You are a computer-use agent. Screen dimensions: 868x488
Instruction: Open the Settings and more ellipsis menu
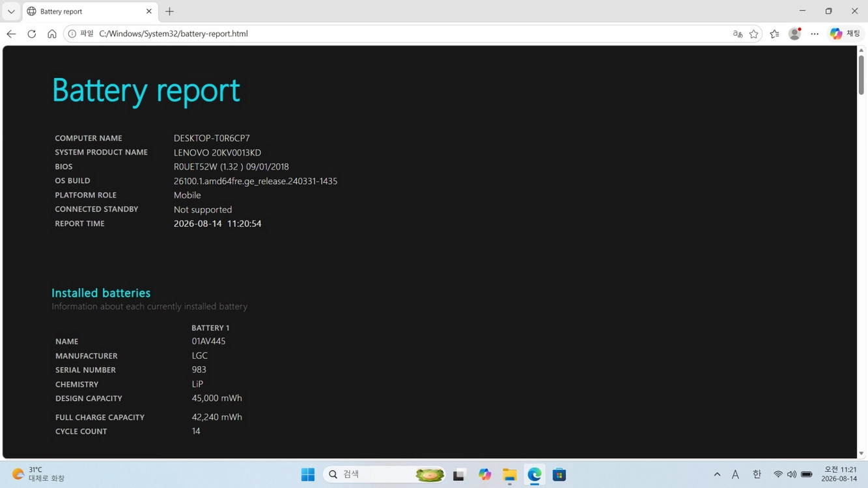pos(815,34)
